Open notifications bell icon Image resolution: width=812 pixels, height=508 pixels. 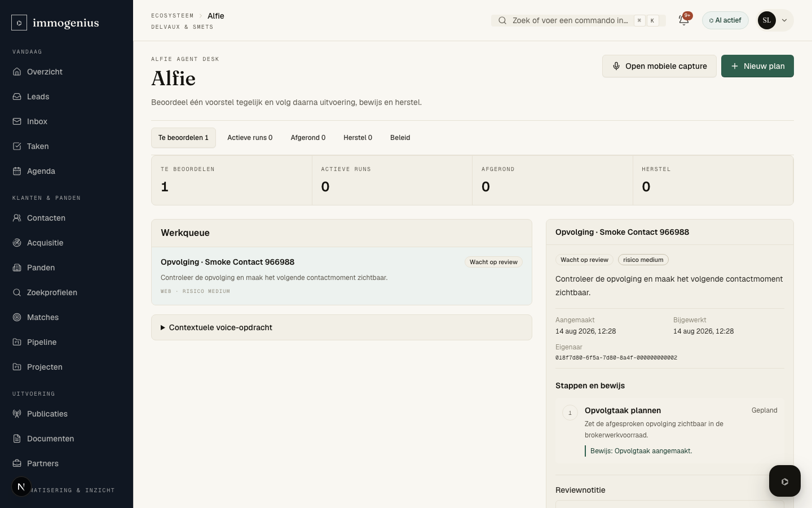683,20
